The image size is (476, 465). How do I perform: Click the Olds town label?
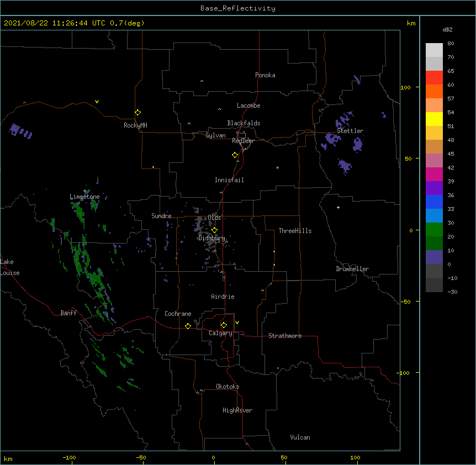point(214,218)
